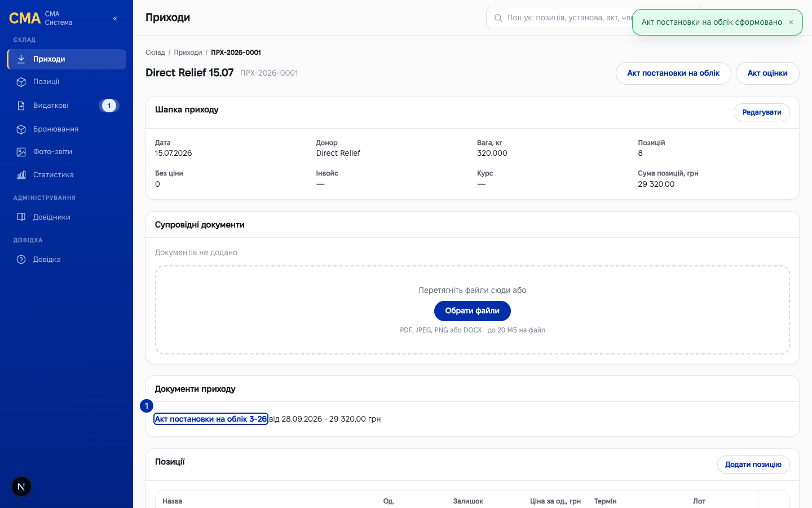
Task: Click the donor value Direct Relief
Action: [x=338, y=154]
